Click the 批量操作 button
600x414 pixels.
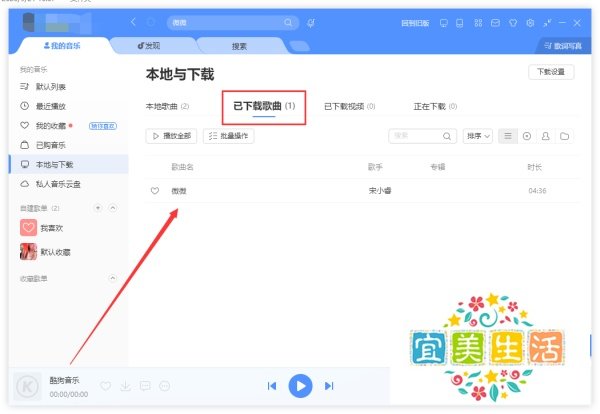[228, 136]
